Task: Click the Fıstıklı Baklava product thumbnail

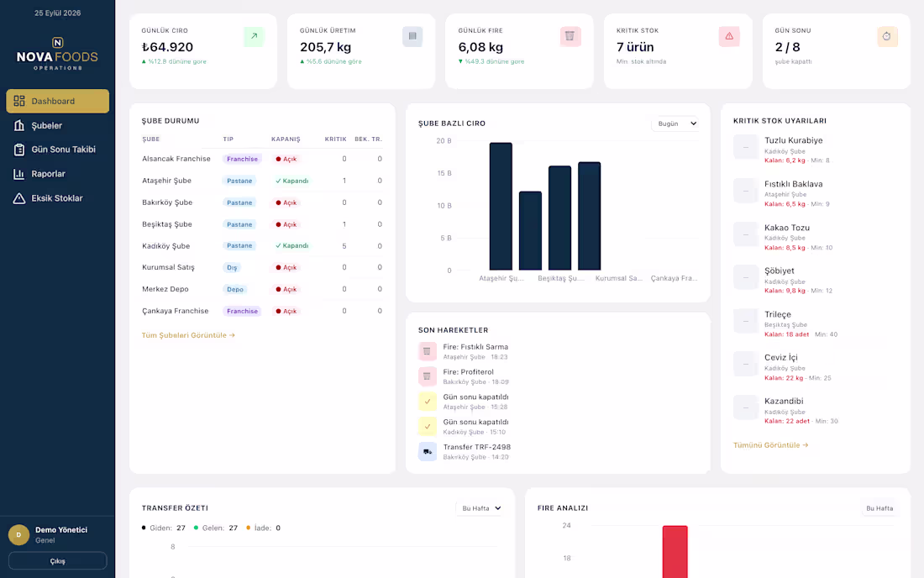Action: tap(745, 191)
